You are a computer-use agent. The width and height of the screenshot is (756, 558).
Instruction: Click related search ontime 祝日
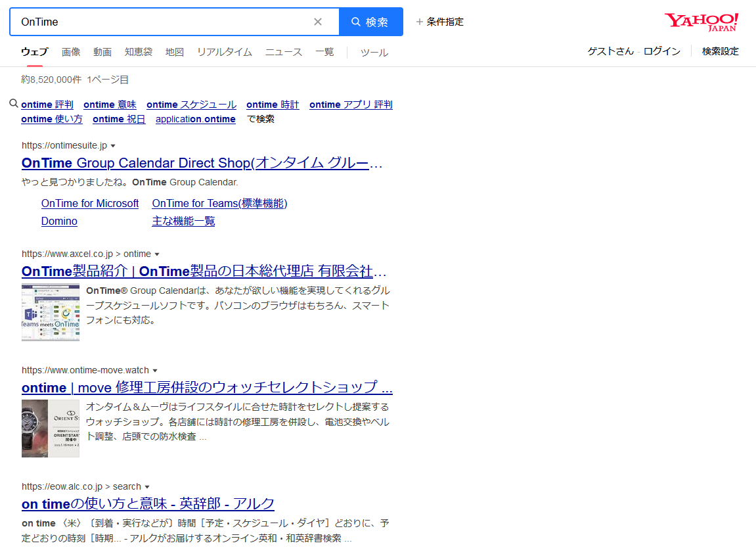click(x=119, y=119)
